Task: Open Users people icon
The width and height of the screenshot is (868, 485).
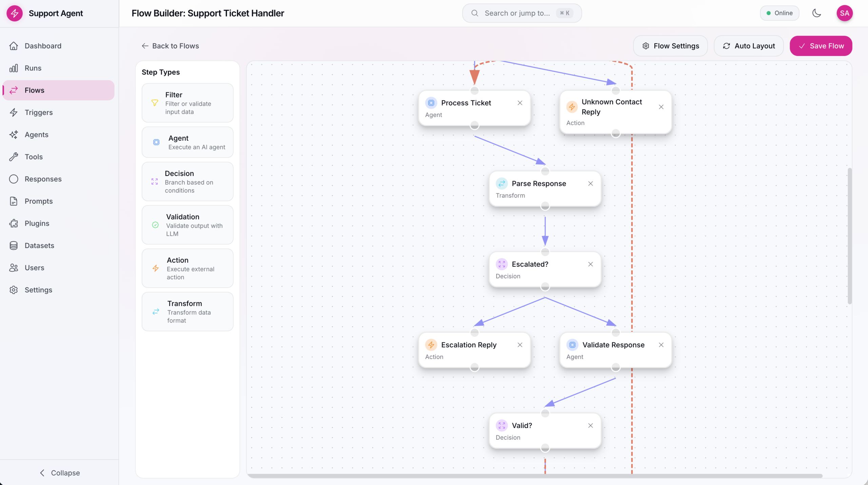Action: 14,268
